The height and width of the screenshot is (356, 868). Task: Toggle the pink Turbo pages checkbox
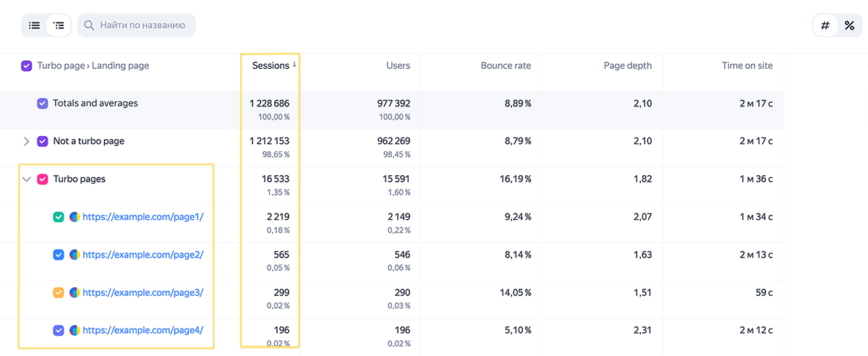(x=43, y=179)
